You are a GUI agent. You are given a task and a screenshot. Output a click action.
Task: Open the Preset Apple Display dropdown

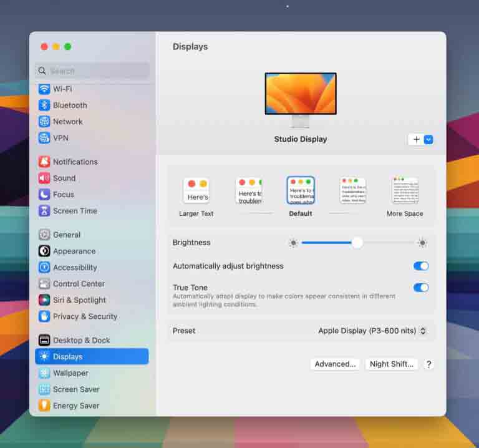click(372, 331)
